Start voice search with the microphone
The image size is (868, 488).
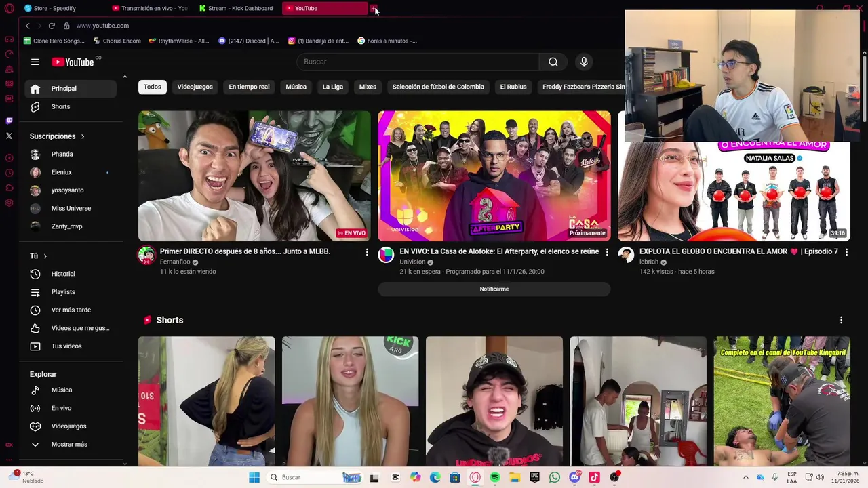(x=584, y=62)
